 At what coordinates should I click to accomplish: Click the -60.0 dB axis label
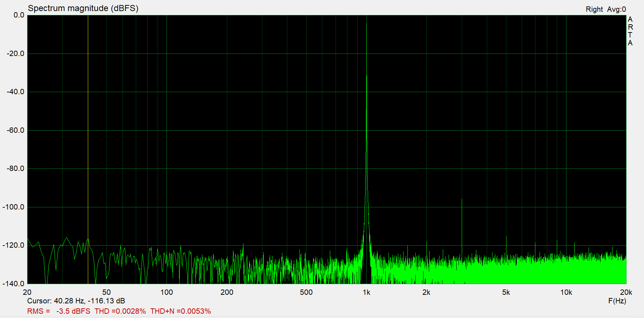[15, 130]
